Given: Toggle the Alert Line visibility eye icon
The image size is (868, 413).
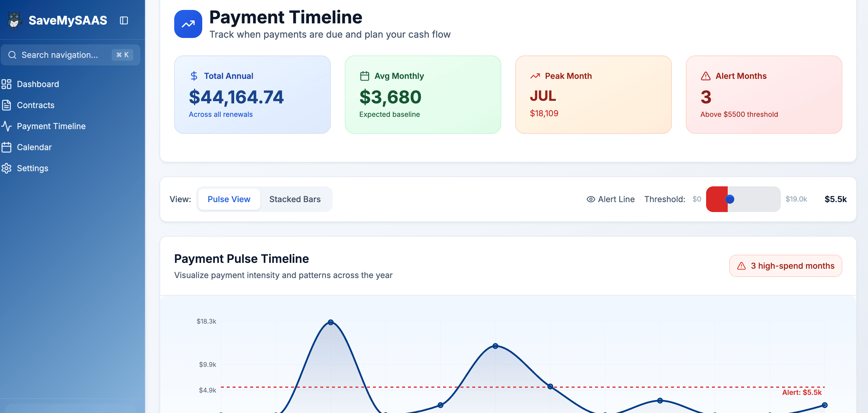Looking at the screenshot, I should coord(590,199).
